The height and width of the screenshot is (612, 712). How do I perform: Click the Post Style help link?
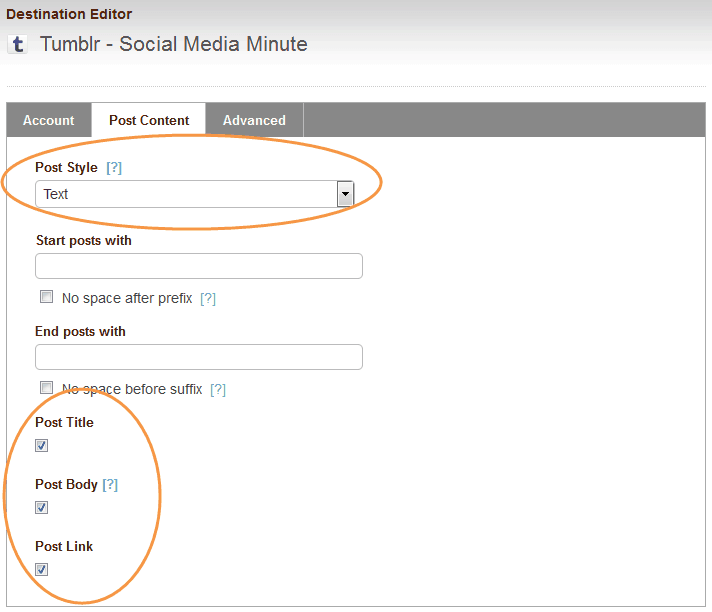point(114,168)
